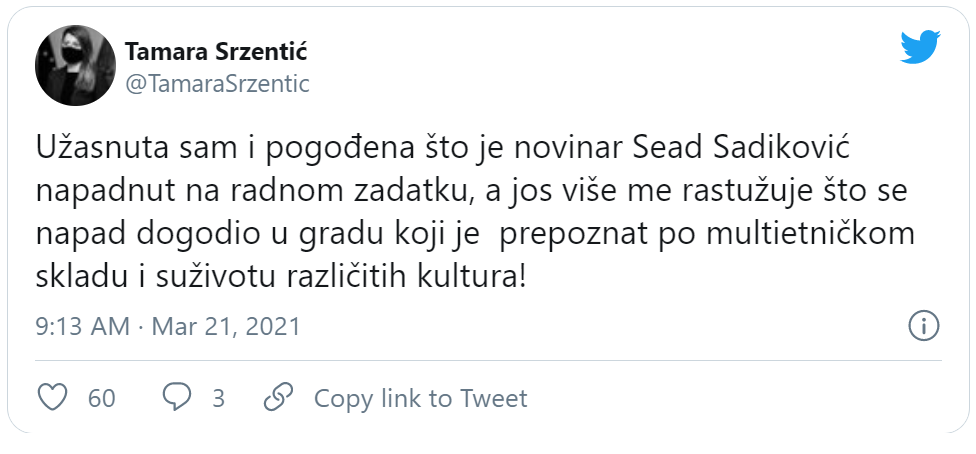Image resolution: width=976 pixels, height=454 pixels.
Task: Click the chain link icon
Action: tap(277, 398)
